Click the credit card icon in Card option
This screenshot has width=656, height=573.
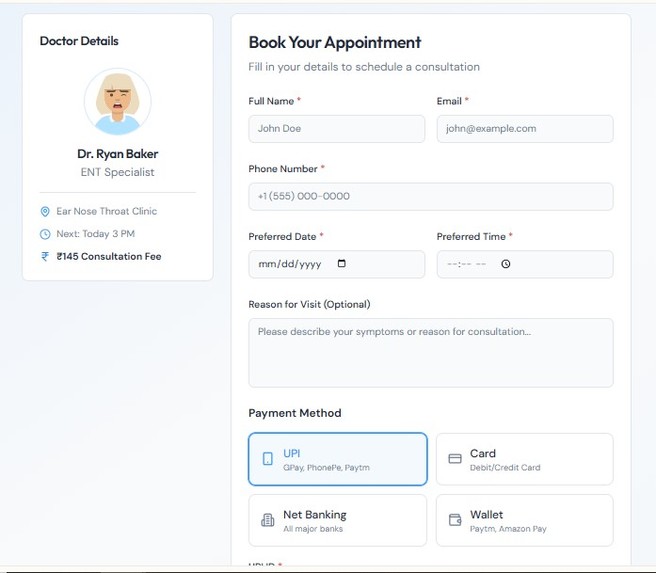click(455, 459)
